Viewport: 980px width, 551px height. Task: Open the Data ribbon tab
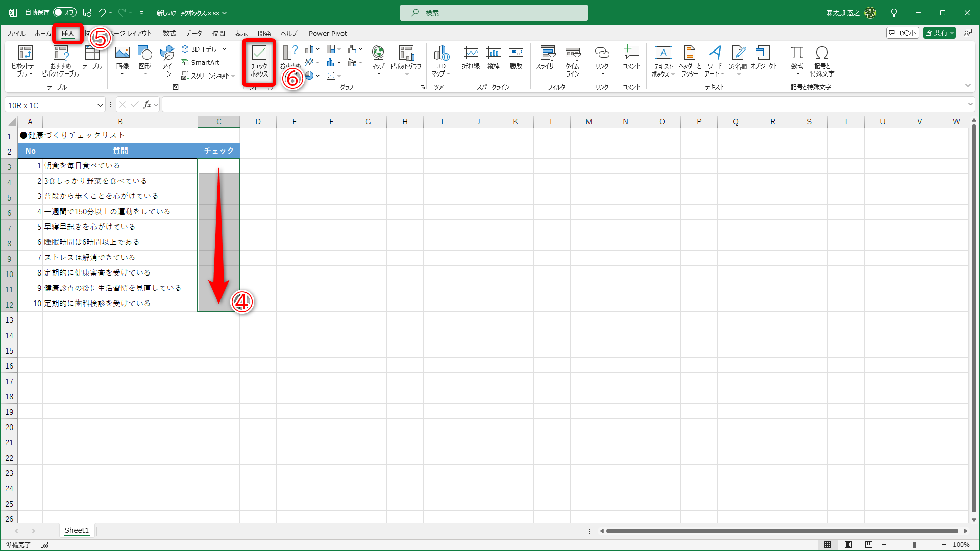pyautogui.click(x=193, y=33)
